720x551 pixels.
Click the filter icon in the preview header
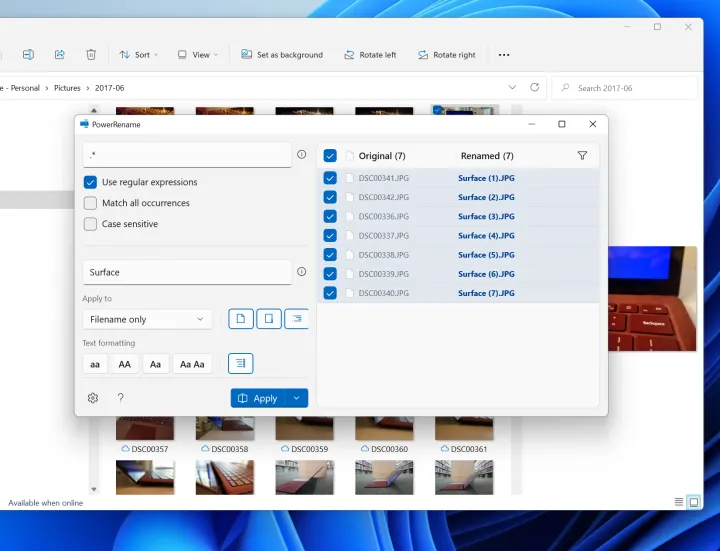pyautogui.click(x=582, y=156)
